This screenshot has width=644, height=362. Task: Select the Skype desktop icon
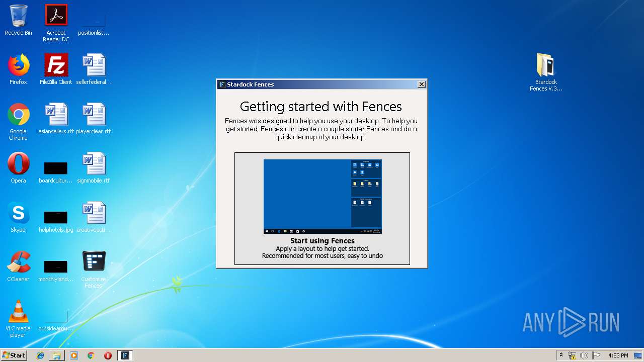18,217
